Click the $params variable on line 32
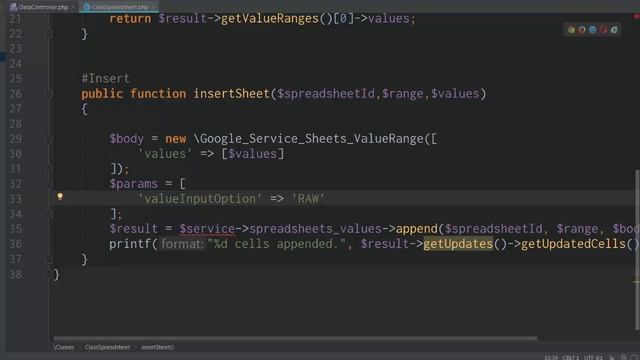Image resolution: width=640 pixels, height=360 pixels. coord(133,184)
